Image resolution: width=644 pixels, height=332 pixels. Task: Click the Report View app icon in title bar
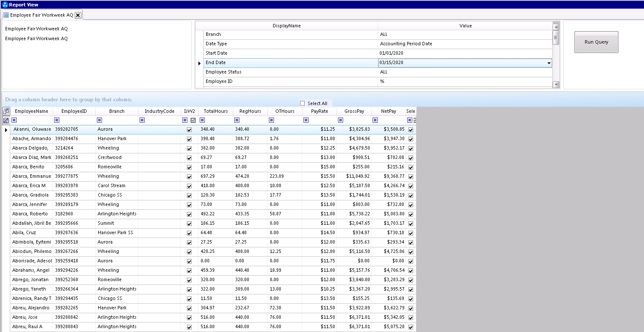point(5,5)
